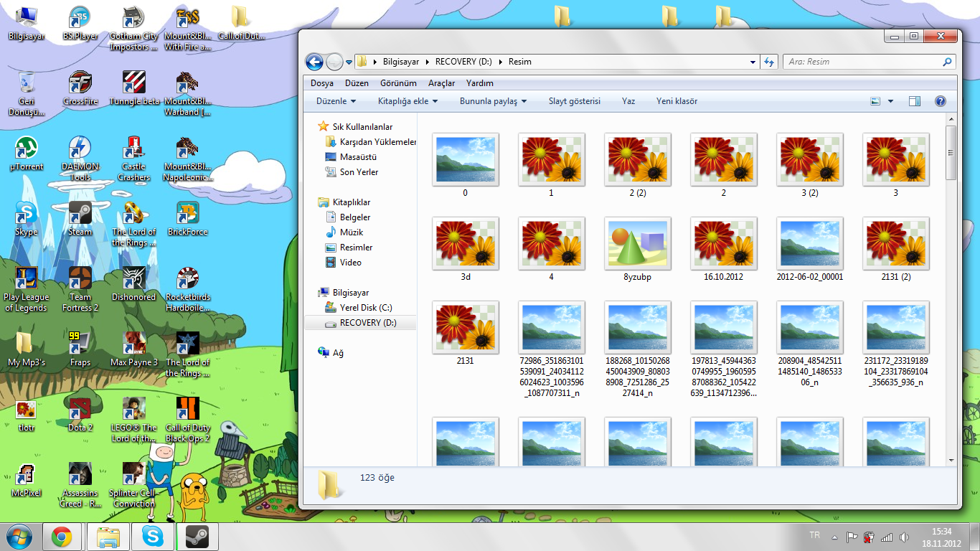Launch McPixel from the desktop

coord(27,481)
